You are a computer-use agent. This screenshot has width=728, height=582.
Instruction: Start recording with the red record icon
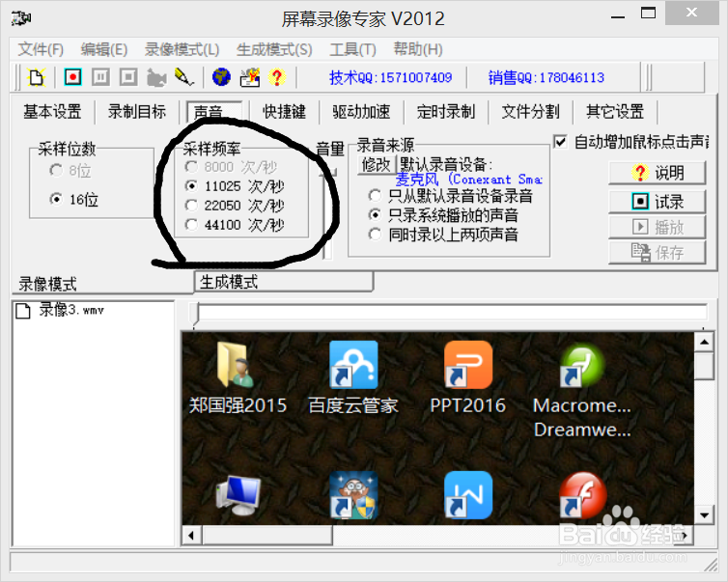point(72,77)
